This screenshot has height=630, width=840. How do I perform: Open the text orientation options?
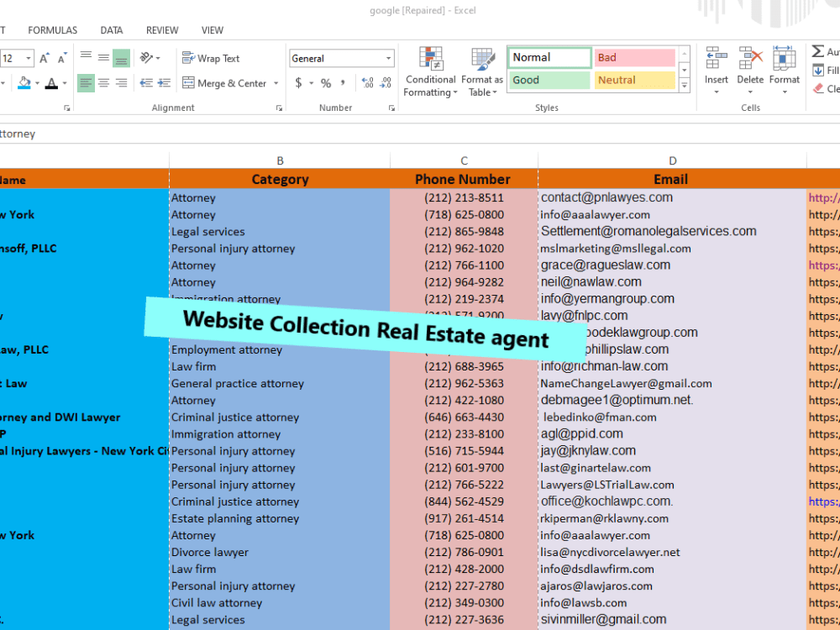(150, 57)
